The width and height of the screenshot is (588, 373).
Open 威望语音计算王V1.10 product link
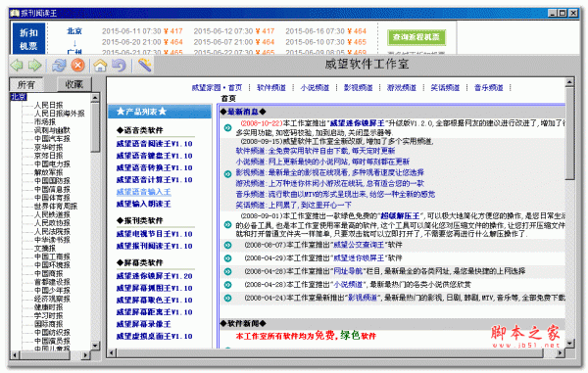(x=154, y=180)
